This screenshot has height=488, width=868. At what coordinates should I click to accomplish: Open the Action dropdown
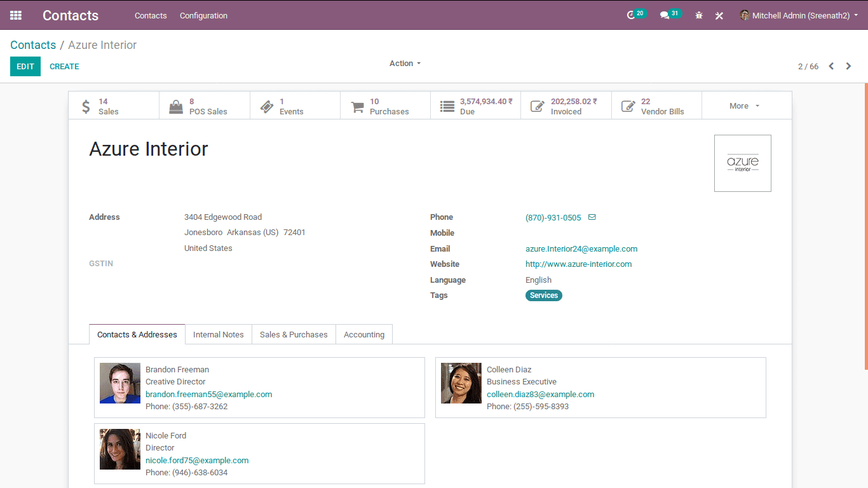pyautogui.click(x=405, y=64)
